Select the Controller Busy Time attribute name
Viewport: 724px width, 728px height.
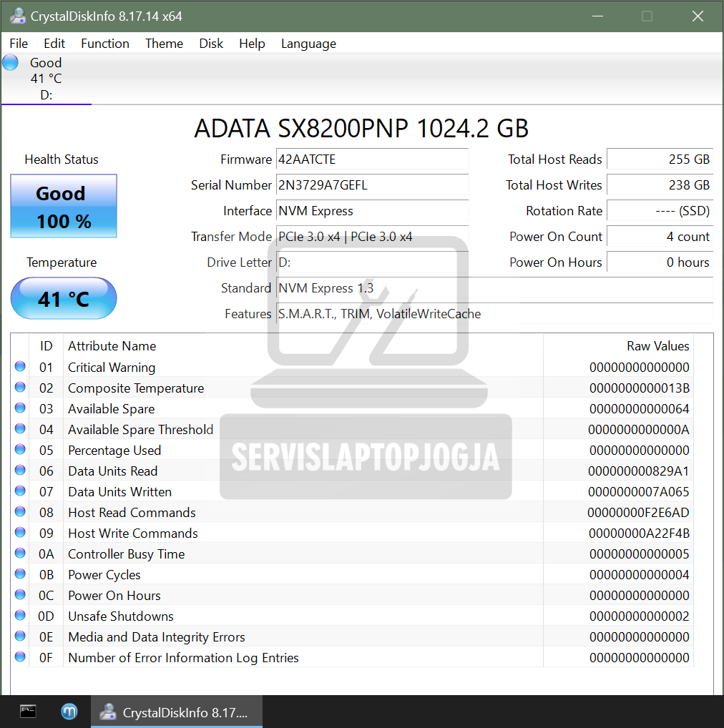[127, 554]
